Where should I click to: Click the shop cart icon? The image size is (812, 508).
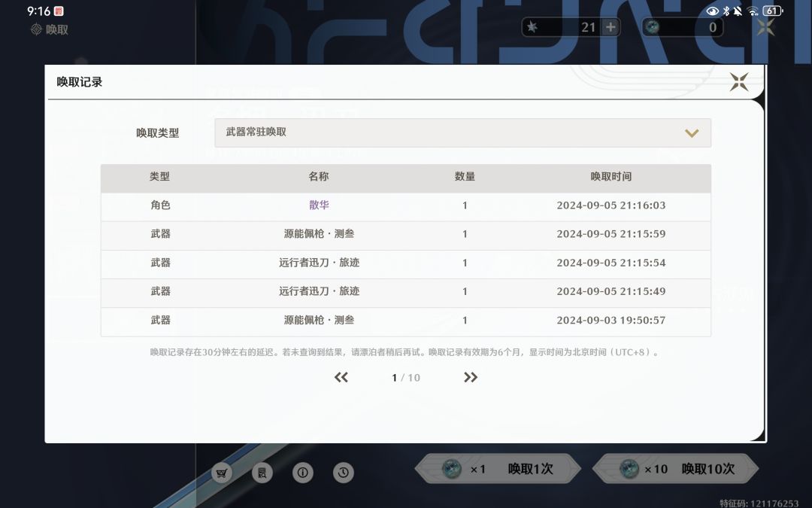point(222,472)
